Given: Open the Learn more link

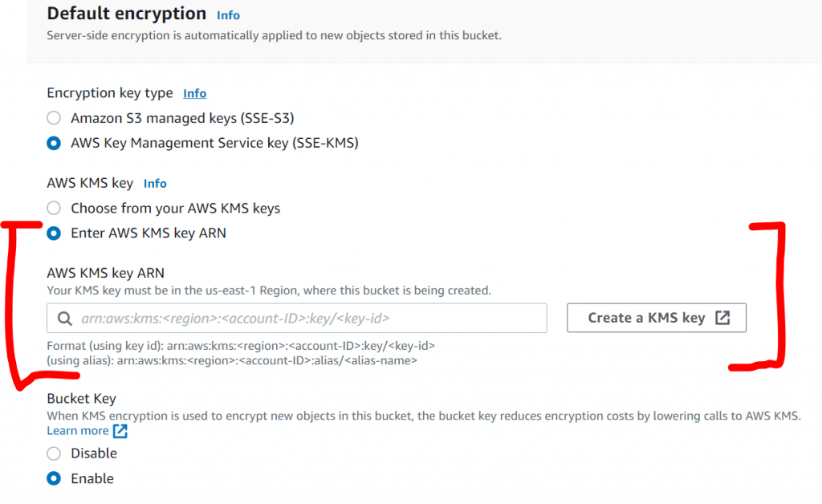Looking at the screenshot, I should (78, 431).
